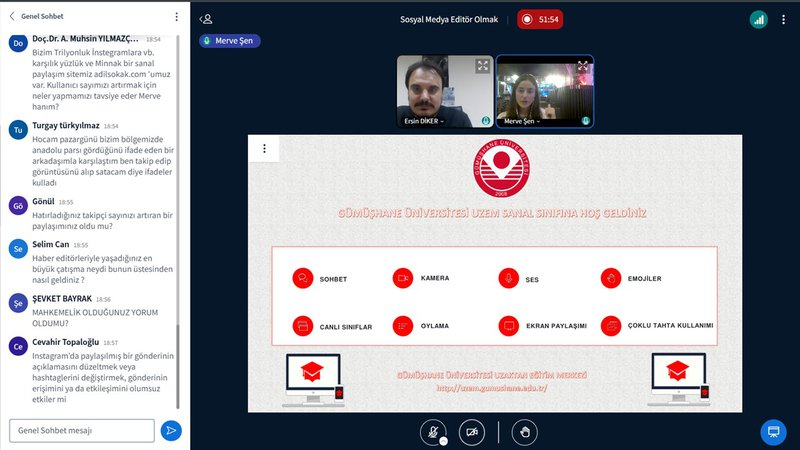Click the red Sohbet chat icon on slide
Viewport: 800px width, 450px height.
(x=302, y=278)
